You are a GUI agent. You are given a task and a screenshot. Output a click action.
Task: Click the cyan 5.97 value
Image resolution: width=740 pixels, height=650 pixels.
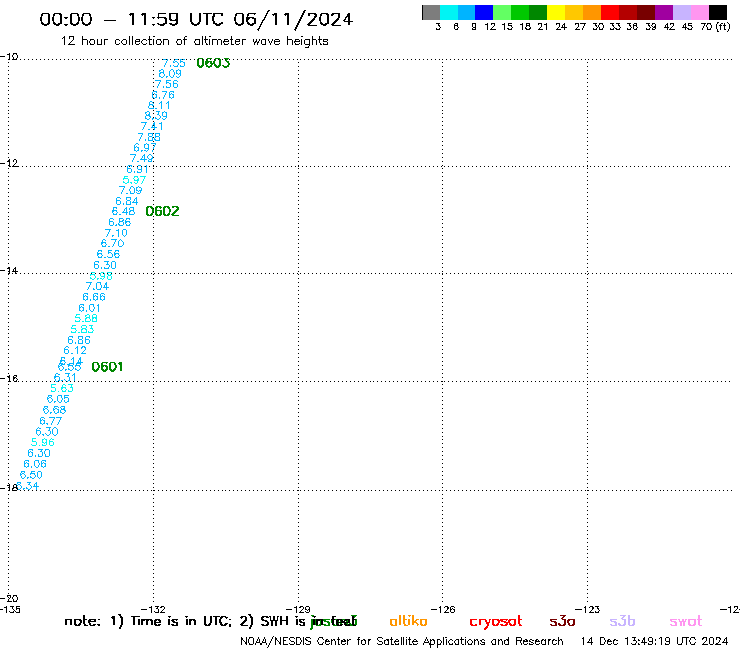pos(134,180)
